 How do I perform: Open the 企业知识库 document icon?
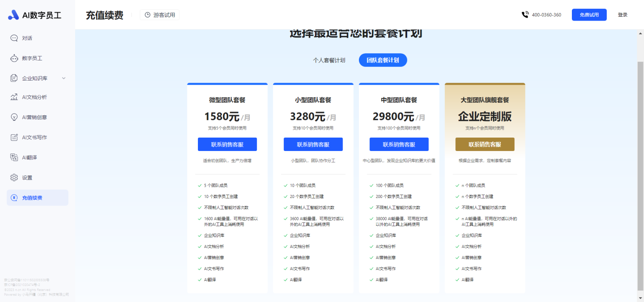tap(14, 78)
